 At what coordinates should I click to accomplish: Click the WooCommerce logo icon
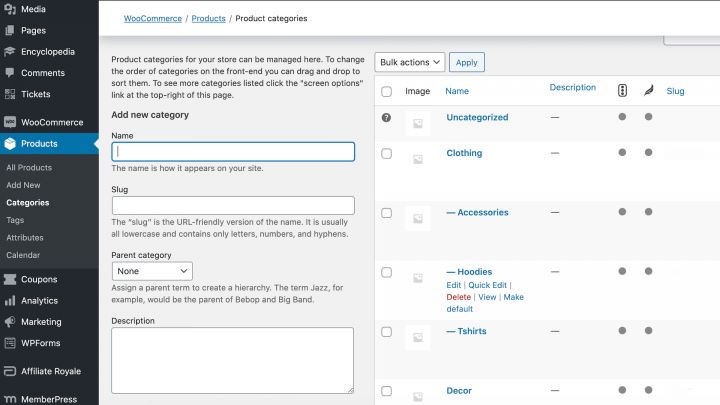(x=10, y=122)
